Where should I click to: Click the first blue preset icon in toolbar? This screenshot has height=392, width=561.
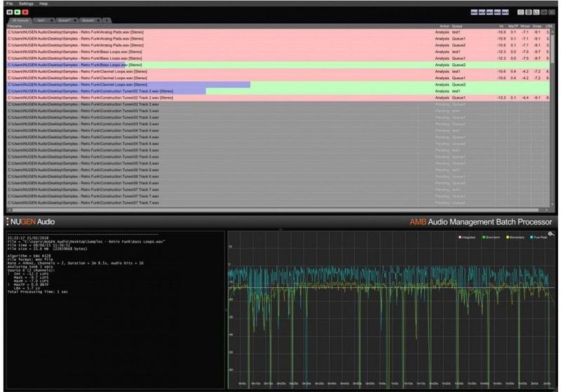[474, 12]
